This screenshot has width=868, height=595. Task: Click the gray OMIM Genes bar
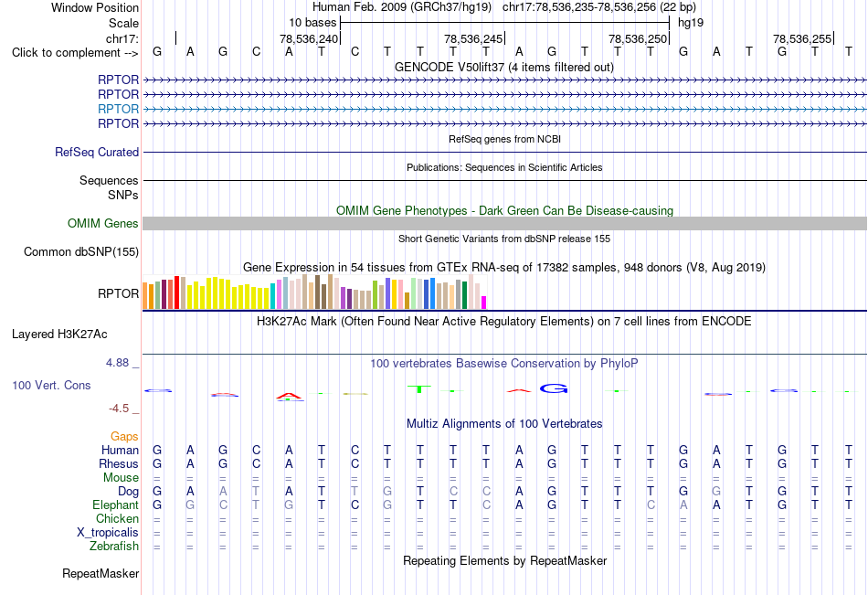tap(504, 223)
